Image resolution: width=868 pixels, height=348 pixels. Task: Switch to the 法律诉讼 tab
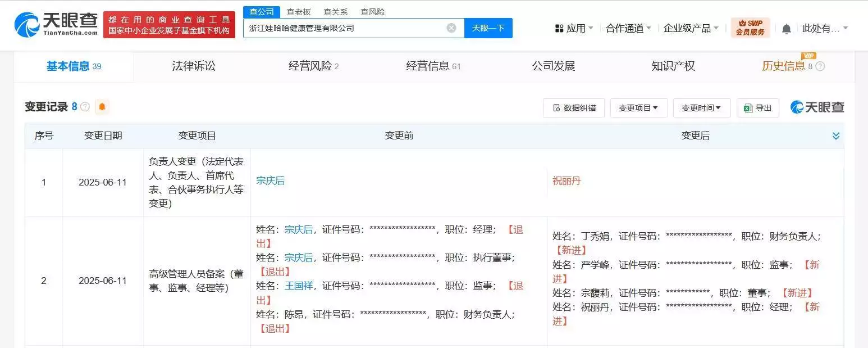point(194,66)
